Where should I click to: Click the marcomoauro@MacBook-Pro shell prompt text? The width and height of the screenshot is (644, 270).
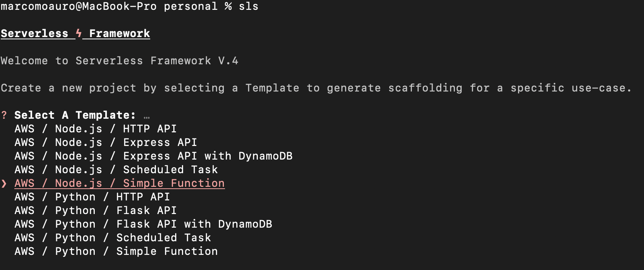point(78,6)
